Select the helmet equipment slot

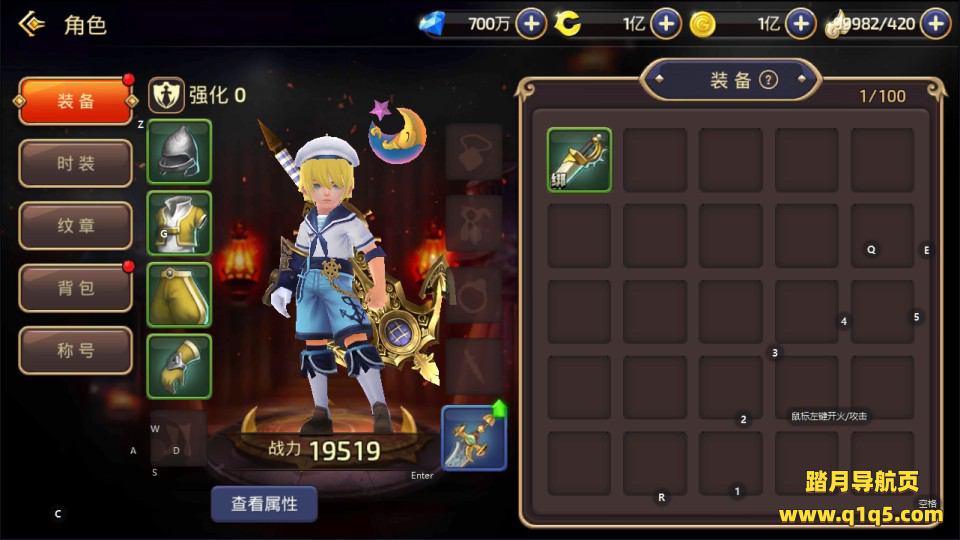(179, 152)
